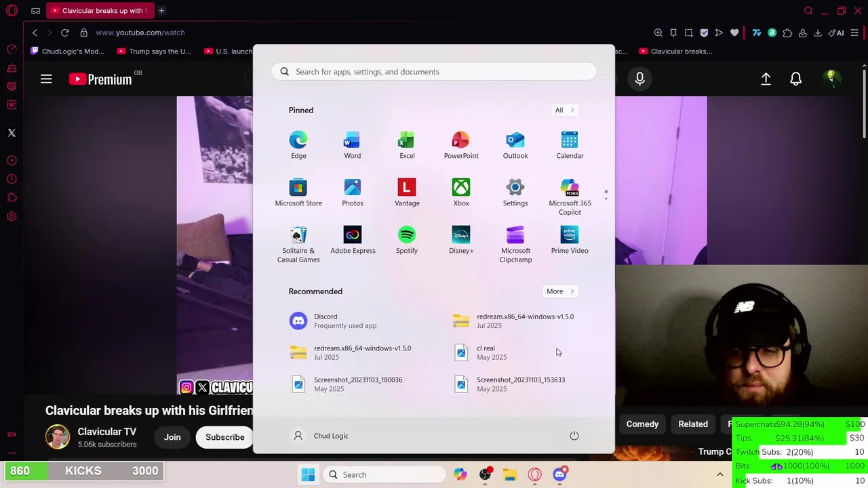This screenshot has height=488, width=868.
Task: Open Trump says the U... bookmark
Action: coord(154,51)
